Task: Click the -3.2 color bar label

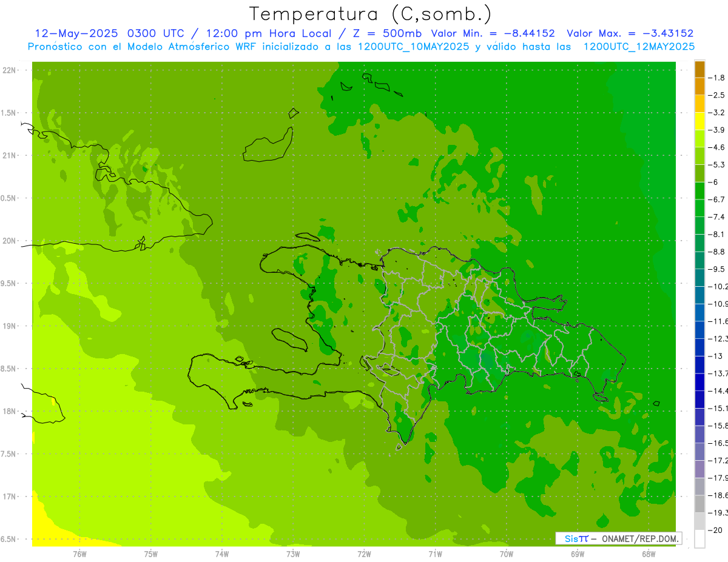Action: [x=718, y=113]
